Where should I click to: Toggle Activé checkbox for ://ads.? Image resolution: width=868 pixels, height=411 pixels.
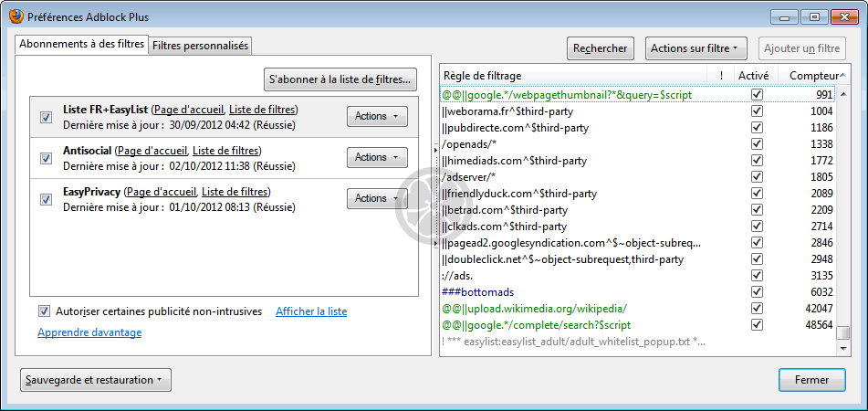coord(757,275)
